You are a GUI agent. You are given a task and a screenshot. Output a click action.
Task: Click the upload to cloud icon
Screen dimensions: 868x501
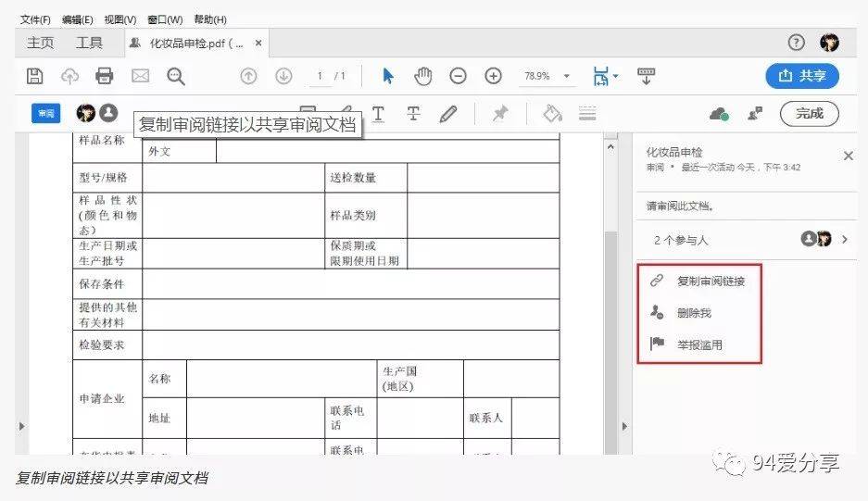click(69, 76)
